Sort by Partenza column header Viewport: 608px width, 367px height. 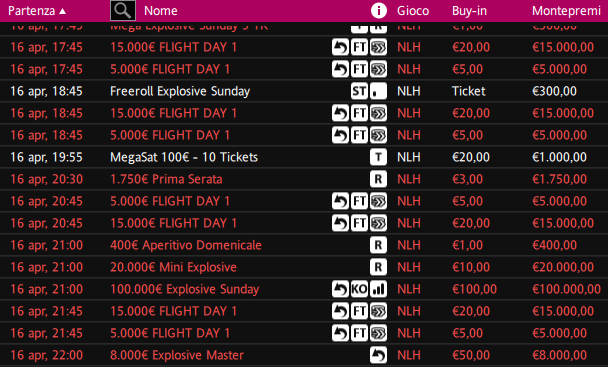click(x=31, y=11)
